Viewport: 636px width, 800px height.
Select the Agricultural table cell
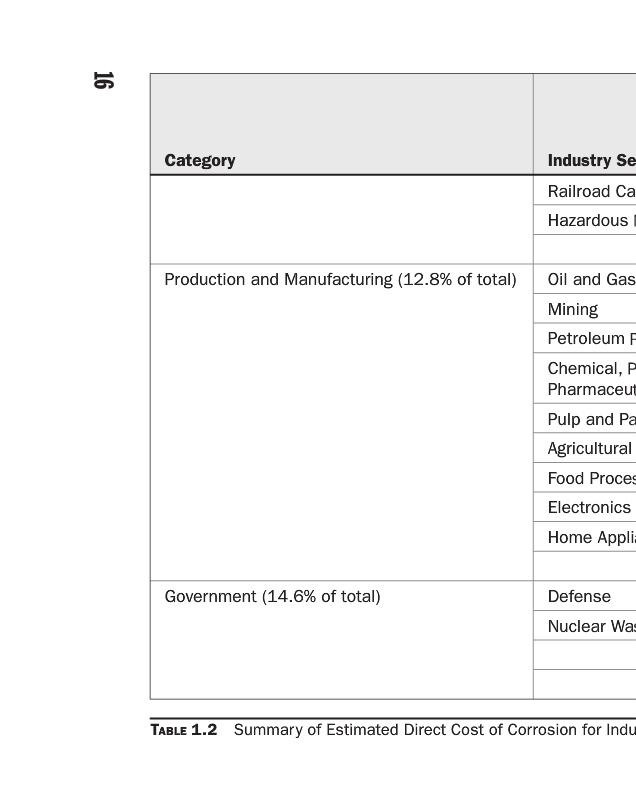[x=590, y=449]
